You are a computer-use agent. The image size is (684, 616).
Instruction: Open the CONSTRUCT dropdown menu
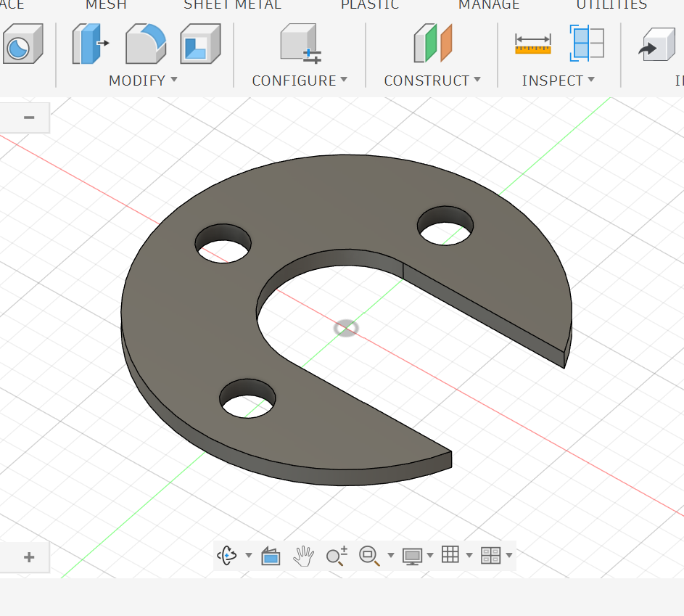[x=432, y=81]
